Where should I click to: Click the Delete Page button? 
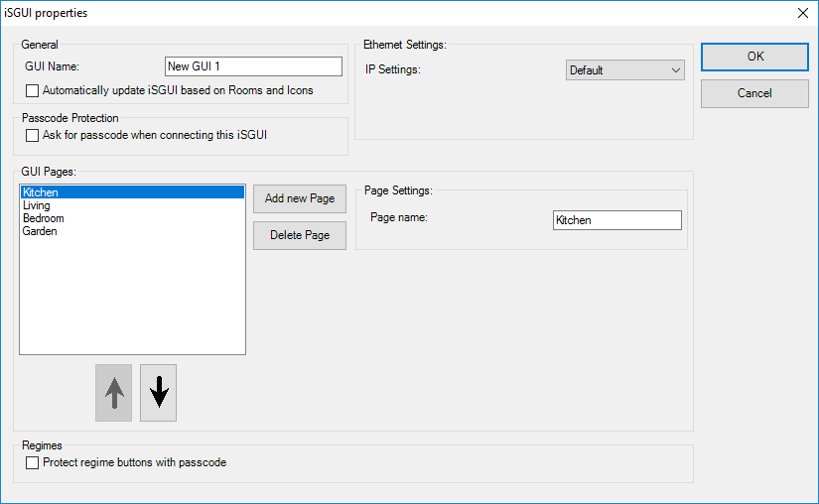coord(300,235)
